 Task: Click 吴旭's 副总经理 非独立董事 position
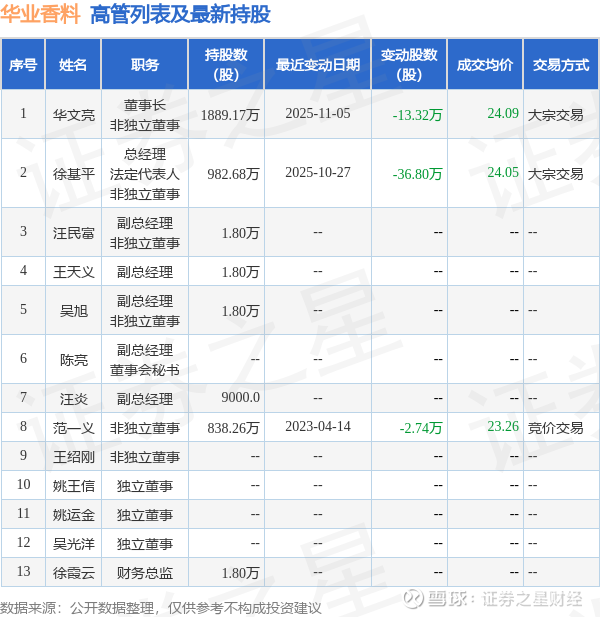145,311
